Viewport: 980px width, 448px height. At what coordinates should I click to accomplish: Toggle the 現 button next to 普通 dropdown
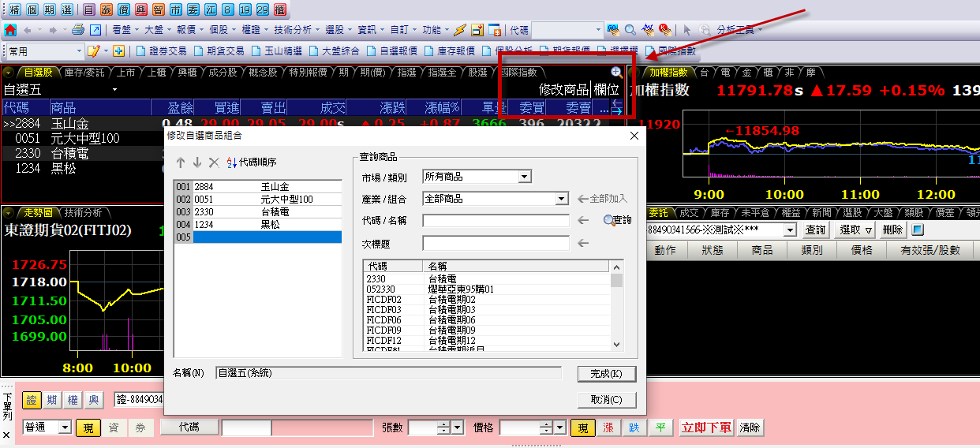86,427
